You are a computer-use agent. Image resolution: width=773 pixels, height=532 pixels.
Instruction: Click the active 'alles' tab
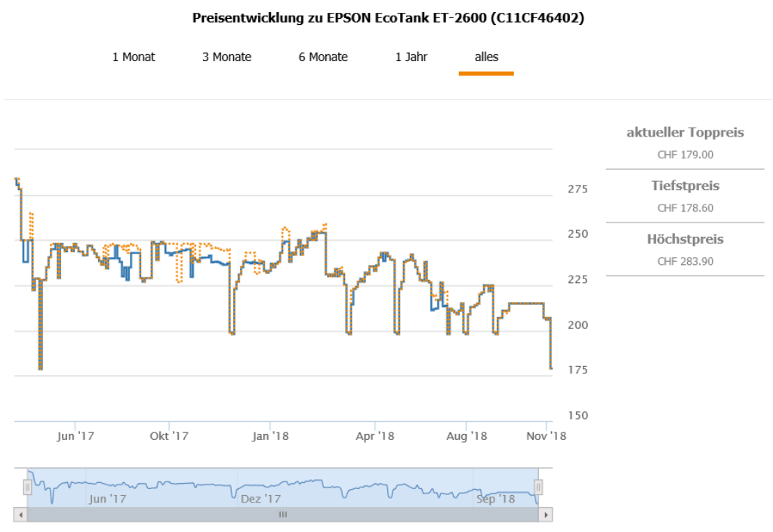(x=486, y=57)
